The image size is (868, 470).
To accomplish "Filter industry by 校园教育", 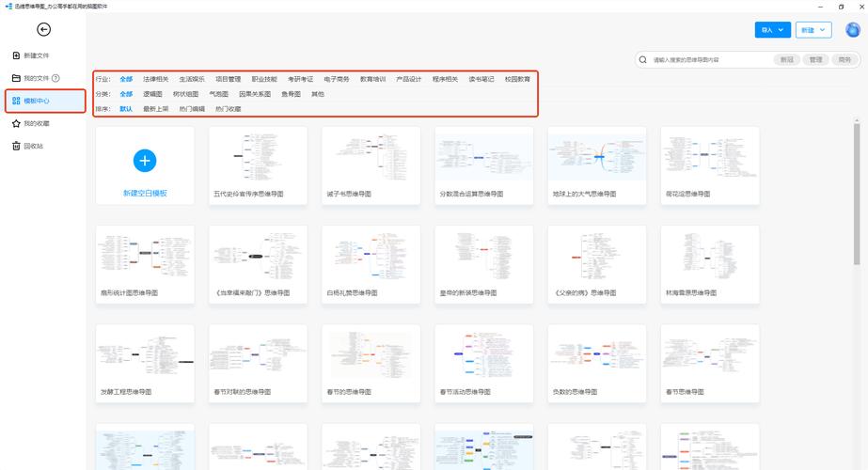I will [517, 79].
